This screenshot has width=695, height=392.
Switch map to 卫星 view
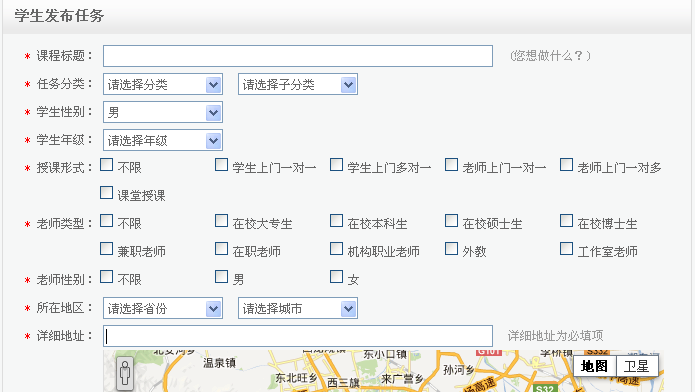tap(637, 366)
